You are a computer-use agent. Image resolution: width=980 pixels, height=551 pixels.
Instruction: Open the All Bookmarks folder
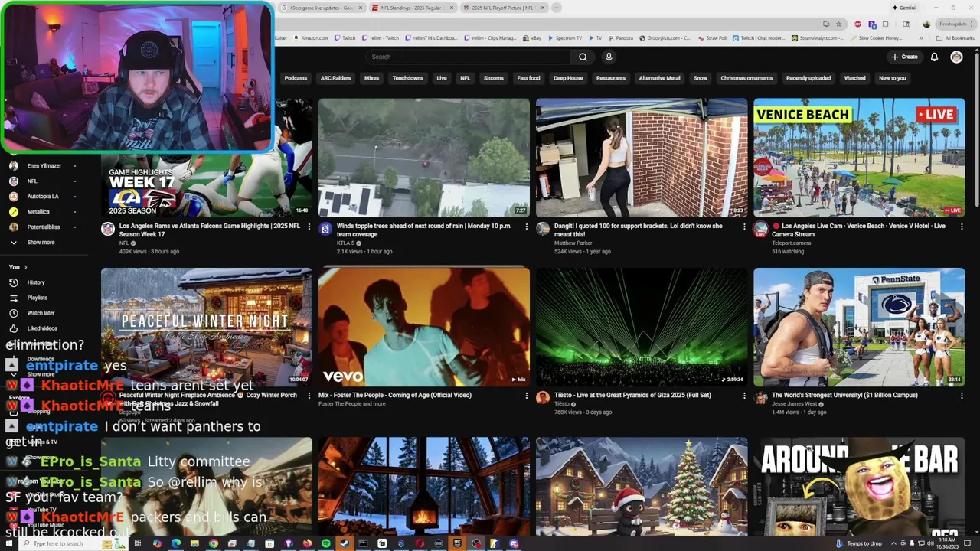coord(955,37)
